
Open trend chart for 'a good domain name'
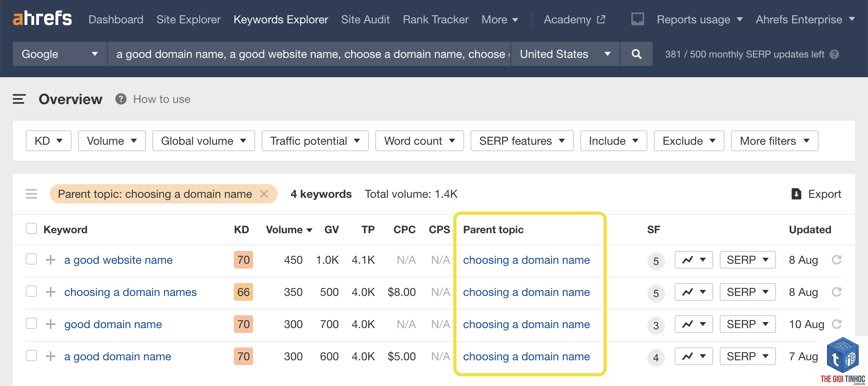coord(694,356)
